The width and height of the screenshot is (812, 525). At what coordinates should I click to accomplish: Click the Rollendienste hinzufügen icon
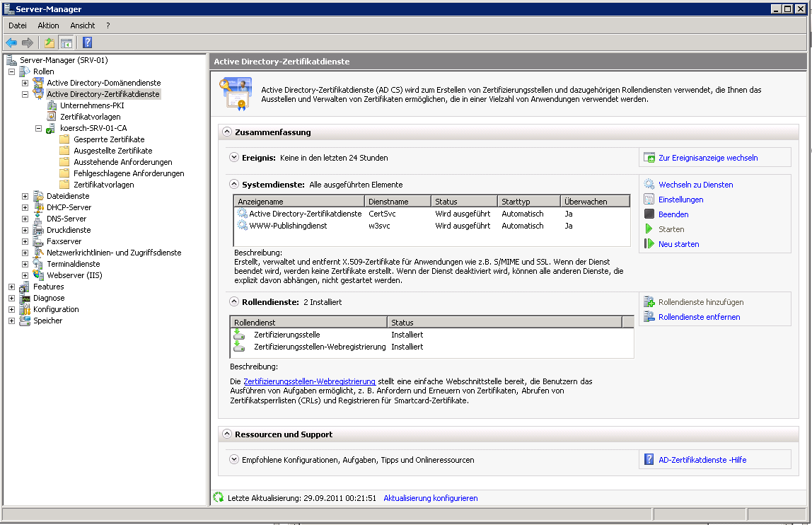click(649, 302)
